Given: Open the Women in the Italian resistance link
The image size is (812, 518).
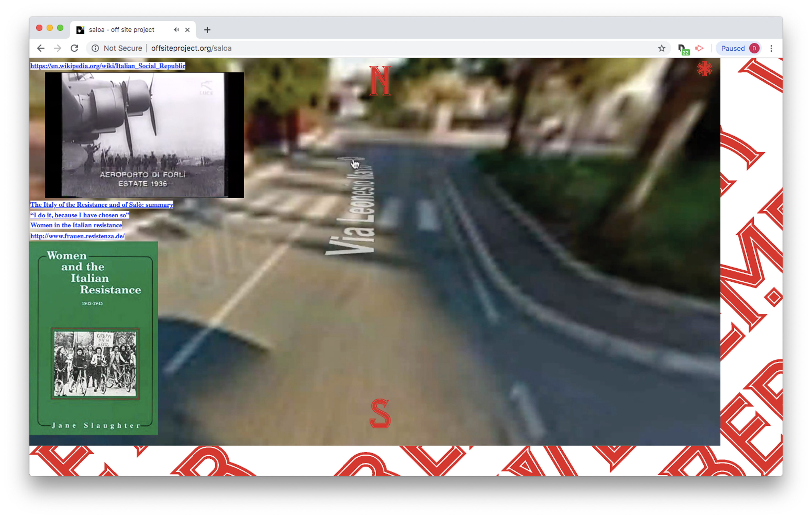Looking at the screenshot, I should pos(76,225).
